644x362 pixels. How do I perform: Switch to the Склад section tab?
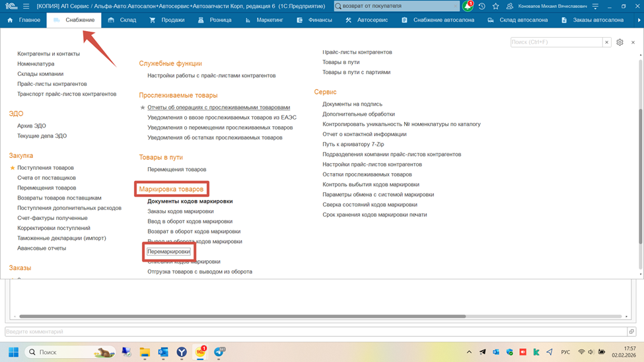122,20
